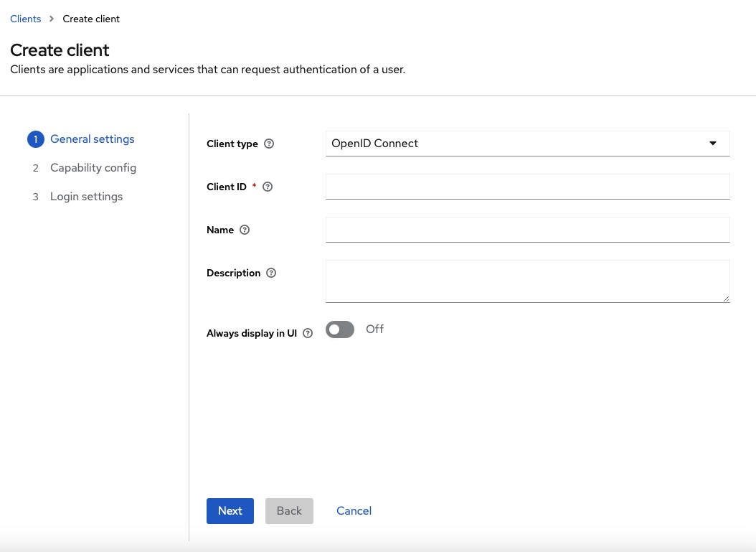Viewport: 756px width, 552px height.
Task: Select General settings in the stepper
Action: point(92,139)
